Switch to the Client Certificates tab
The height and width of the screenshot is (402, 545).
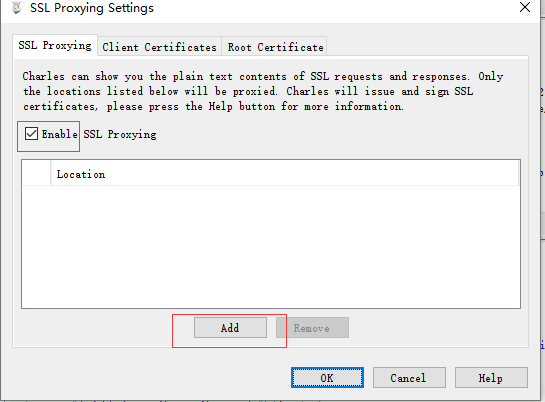click(160, 47)
